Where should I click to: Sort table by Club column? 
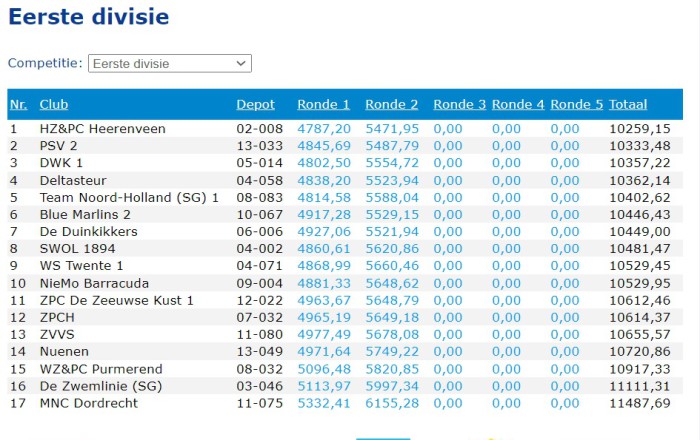coord(54,104)
